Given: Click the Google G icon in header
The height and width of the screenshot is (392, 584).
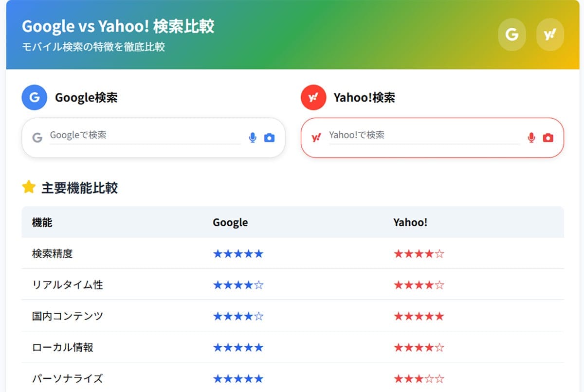Looking at the screenshot, I should point(512,35).
